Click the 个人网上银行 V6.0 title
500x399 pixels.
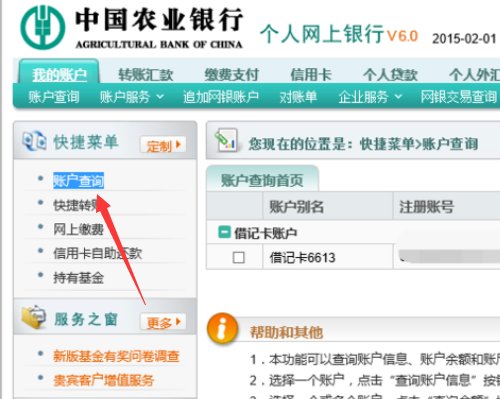tap(339, 34)
